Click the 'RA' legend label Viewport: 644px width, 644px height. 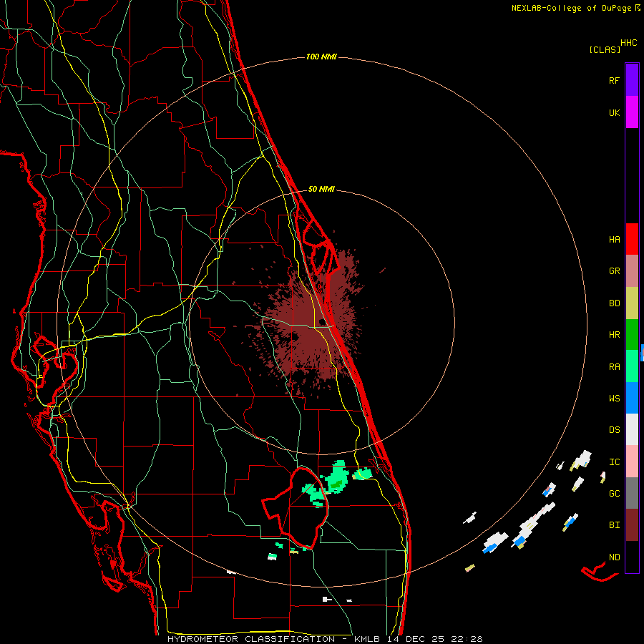coord(614,367)
